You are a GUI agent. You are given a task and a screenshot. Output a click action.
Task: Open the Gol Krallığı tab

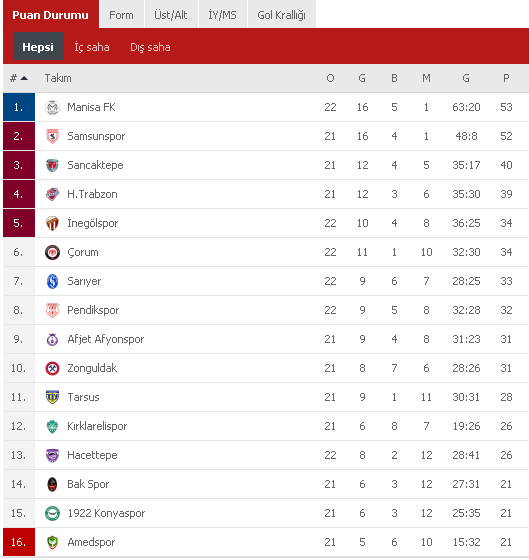click(x=281, y=14)
